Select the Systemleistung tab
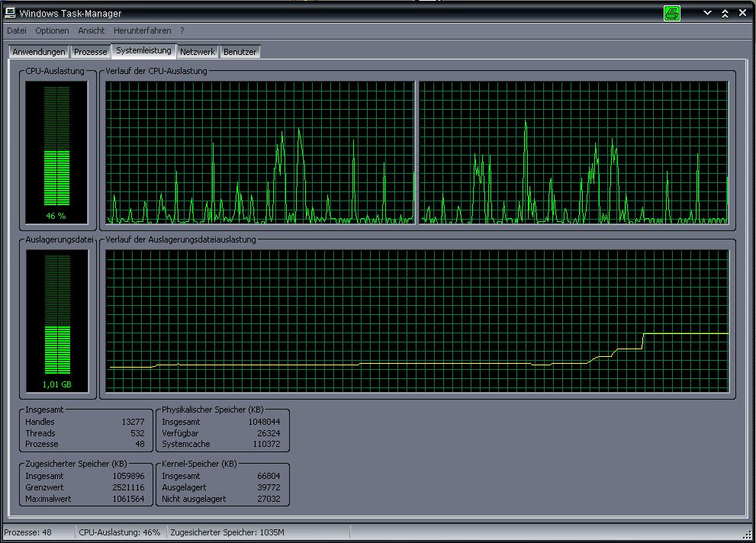756x543 pixels. (143, 50)
